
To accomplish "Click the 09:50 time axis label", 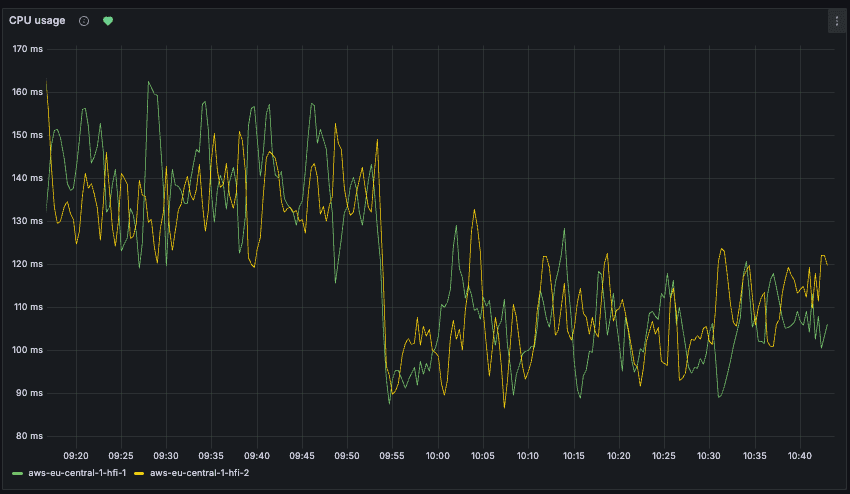I will pyautogui.click(x=347, y=456).
